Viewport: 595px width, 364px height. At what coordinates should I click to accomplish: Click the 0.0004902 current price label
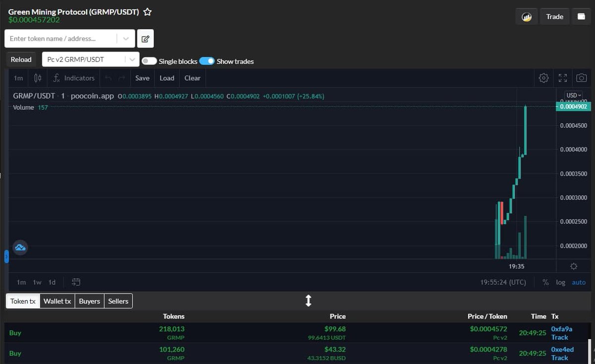(573, 106)
